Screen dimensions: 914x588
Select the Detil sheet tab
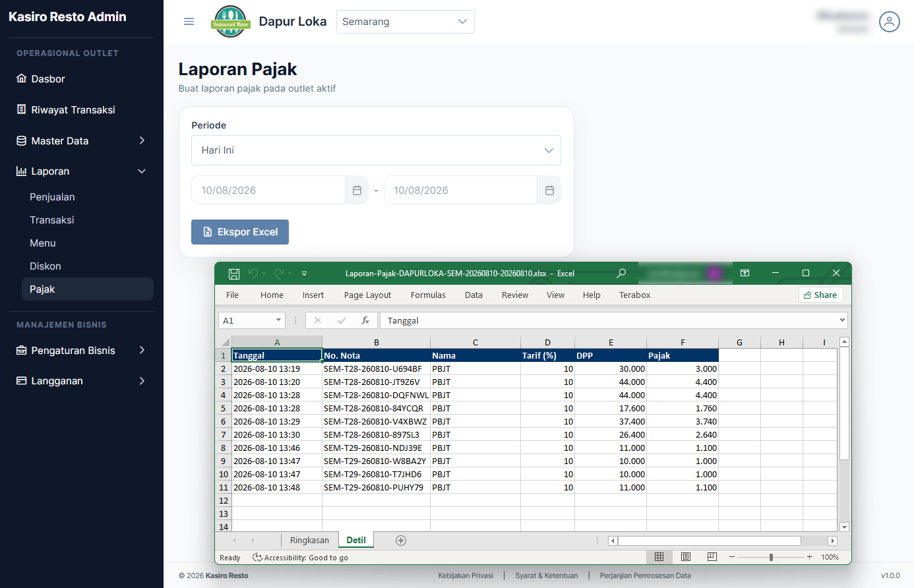356,540
